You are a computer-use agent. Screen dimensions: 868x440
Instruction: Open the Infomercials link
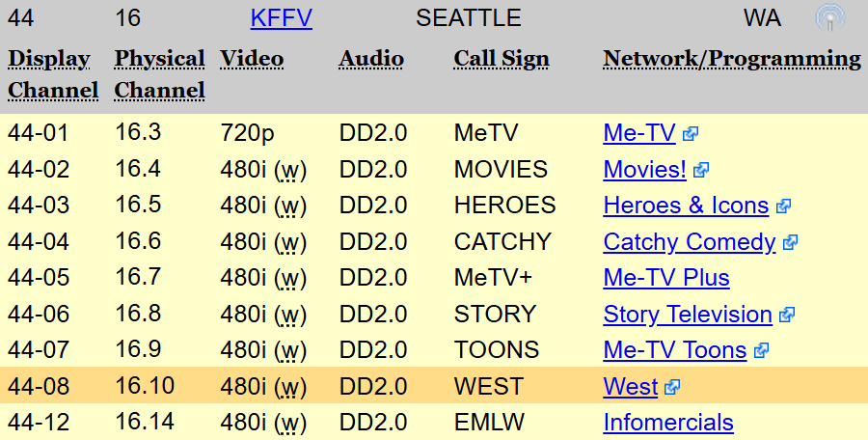[668, 423]
